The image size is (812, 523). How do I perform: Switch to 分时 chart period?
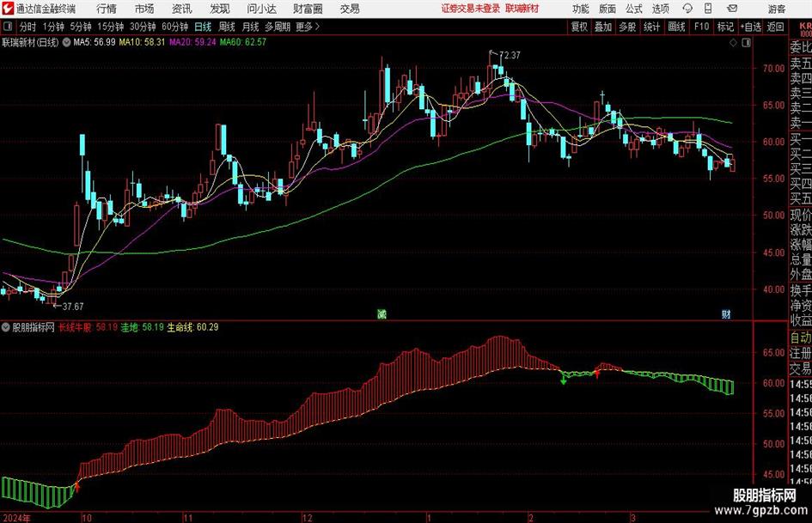(x=28, y=27)
